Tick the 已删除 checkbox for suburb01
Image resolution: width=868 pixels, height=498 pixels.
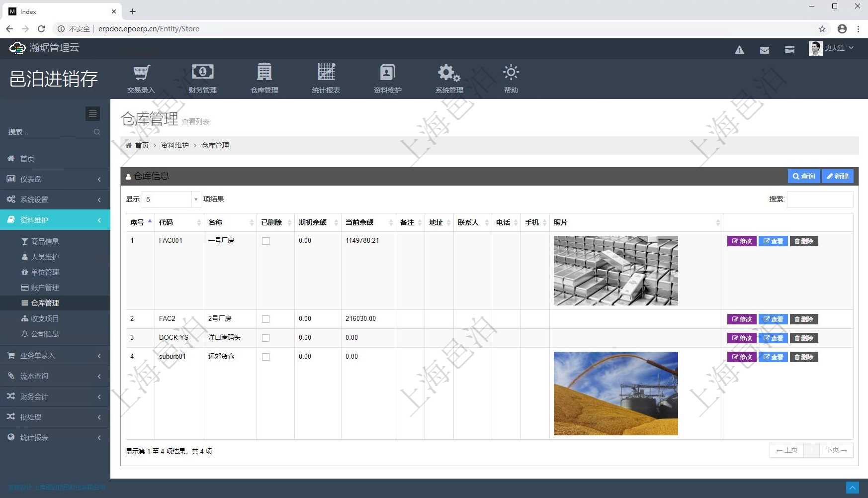(266, 357)
